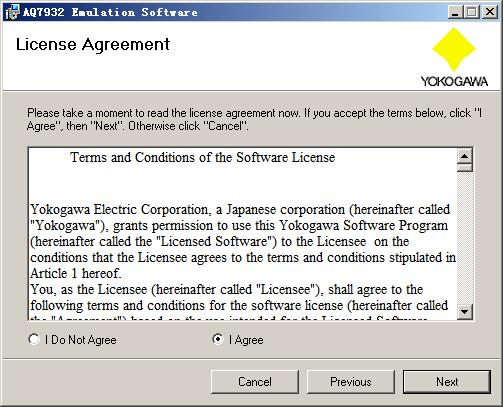Click the empty scrollbar track below the thumb
Screen dimensions: 503x407
click(x=465, y=238)
